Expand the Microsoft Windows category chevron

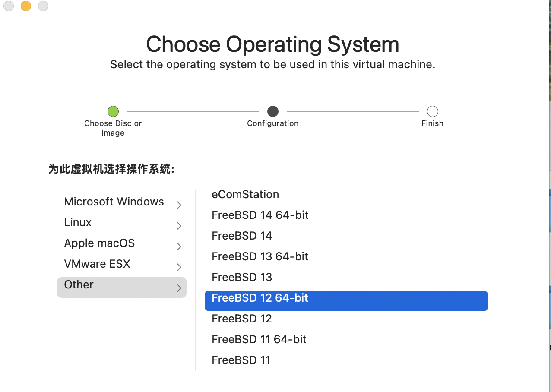[x=179, y=205]
